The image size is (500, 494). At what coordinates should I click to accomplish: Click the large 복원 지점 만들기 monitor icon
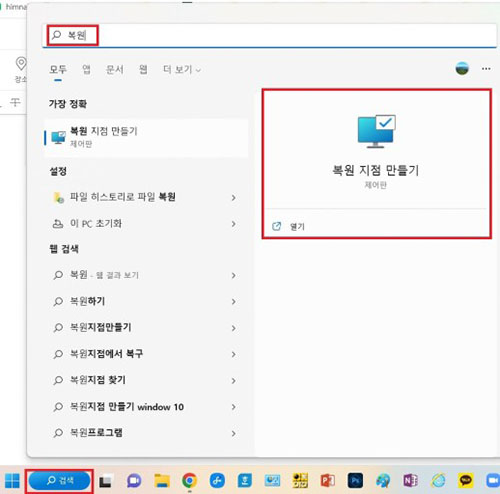click(376, 131)
